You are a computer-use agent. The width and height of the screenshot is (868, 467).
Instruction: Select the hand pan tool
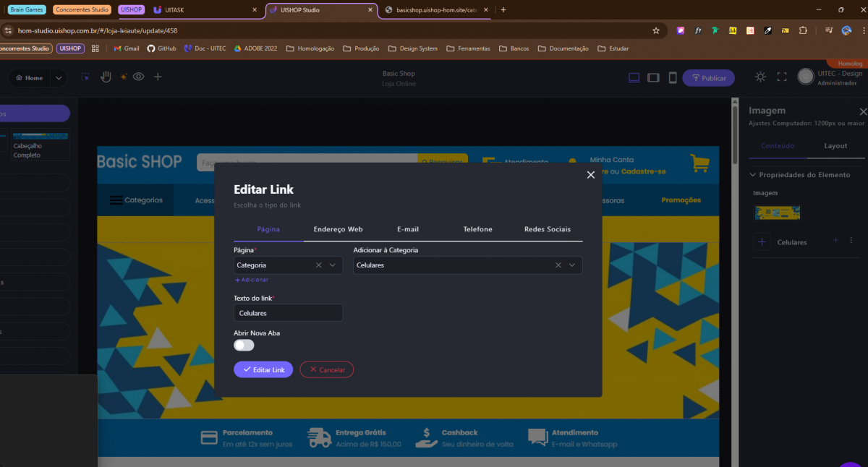(106, 77)
